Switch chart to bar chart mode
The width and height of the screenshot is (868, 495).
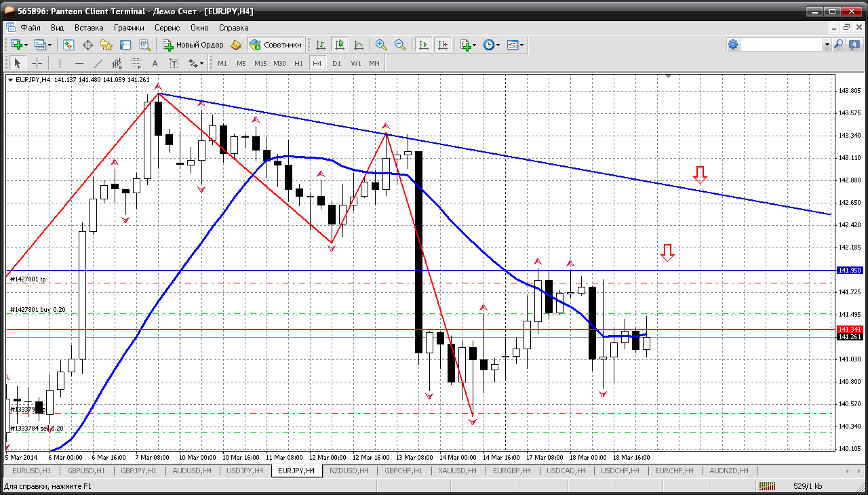click(321, 45)
